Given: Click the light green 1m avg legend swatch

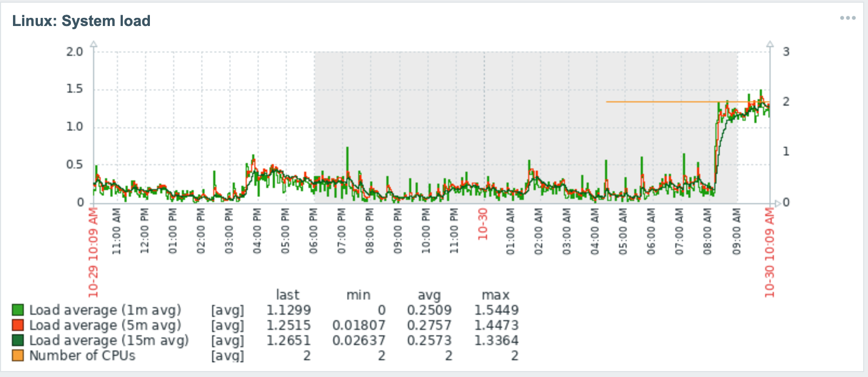Looking at the screenshot, I should (18, 310).
